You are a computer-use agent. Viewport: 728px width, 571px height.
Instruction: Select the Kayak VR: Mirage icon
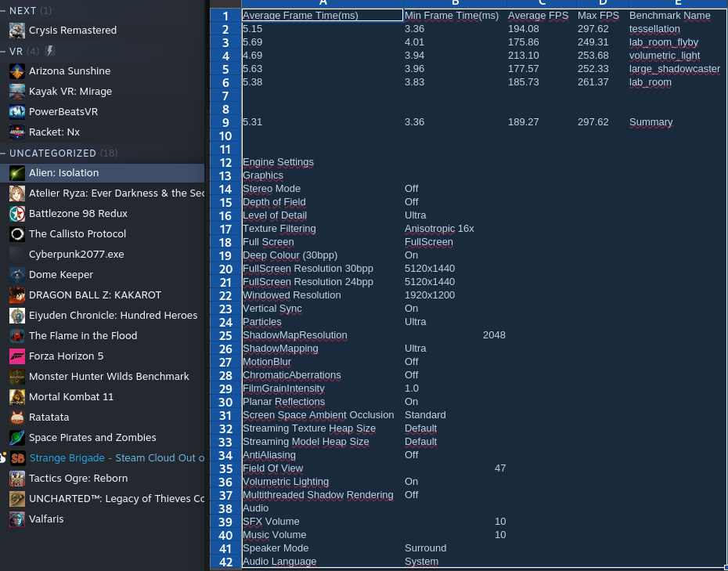tap(17, 92)
